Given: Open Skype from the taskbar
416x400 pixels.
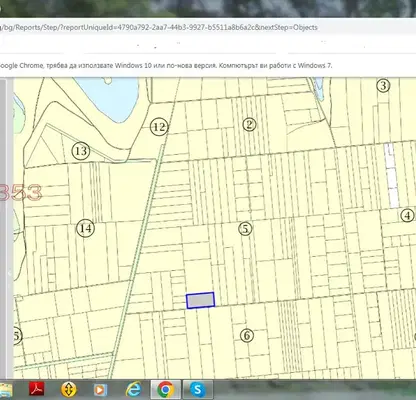Looking at the screenshot, I should coord(198,389).
